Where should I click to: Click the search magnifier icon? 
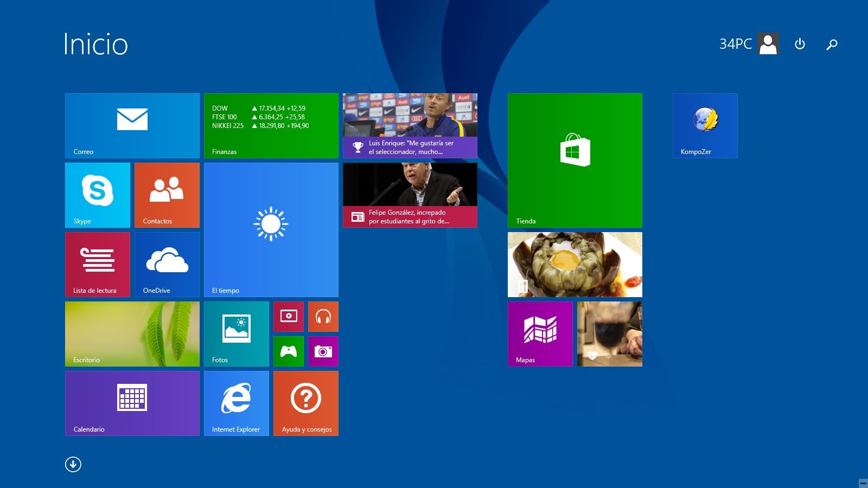[832, 44]
